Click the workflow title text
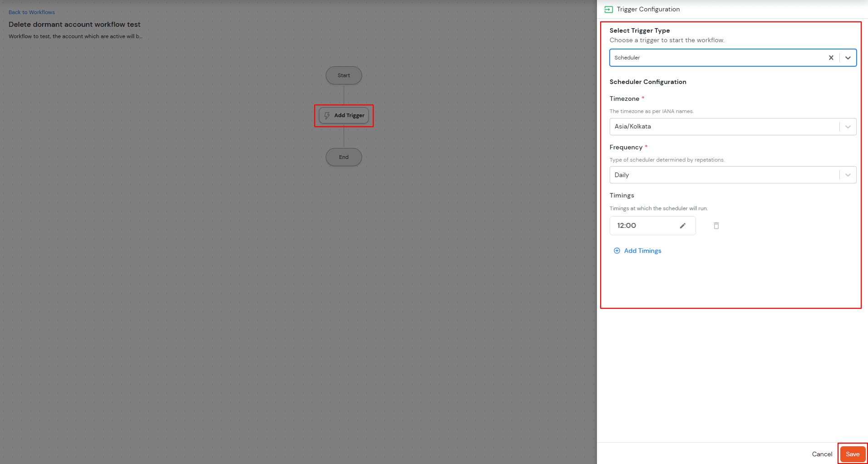Viewport: 868px width, 464px height. click(x=74, y=24)
